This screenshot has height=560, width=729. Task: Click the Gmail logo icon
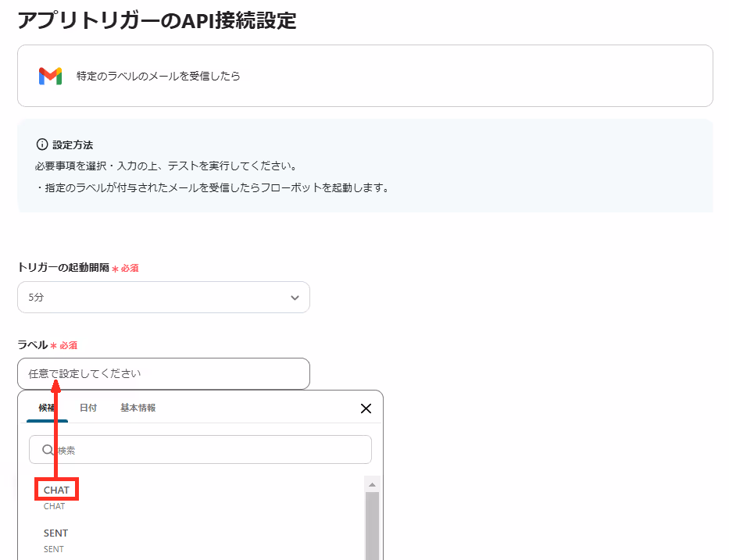tap(50, 76)
